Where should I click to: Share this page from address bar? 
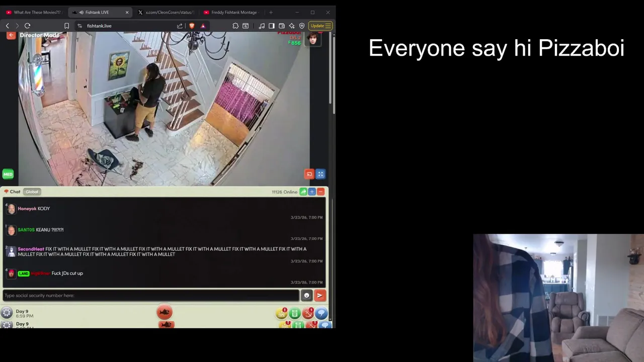pos(180,26)
